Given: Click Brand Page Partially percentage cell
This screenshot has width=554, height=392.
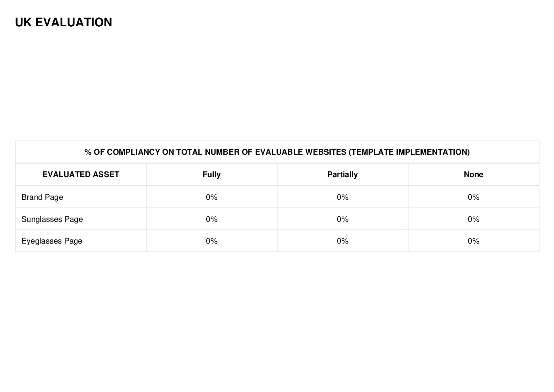Looking at the screenshot, I should 342,197.
